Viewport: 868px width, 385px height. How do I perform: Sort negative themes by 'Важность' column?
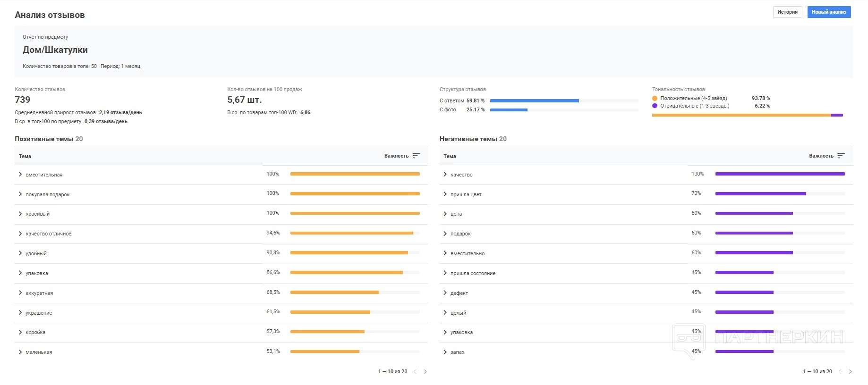click(821, 156)
